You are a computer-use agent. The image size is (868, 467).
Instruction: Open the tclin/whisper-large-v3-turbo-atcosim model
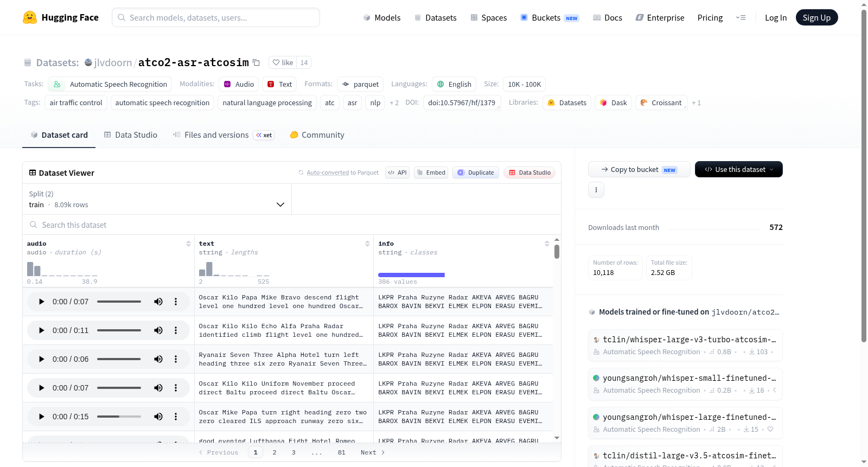tap(685, 345)
